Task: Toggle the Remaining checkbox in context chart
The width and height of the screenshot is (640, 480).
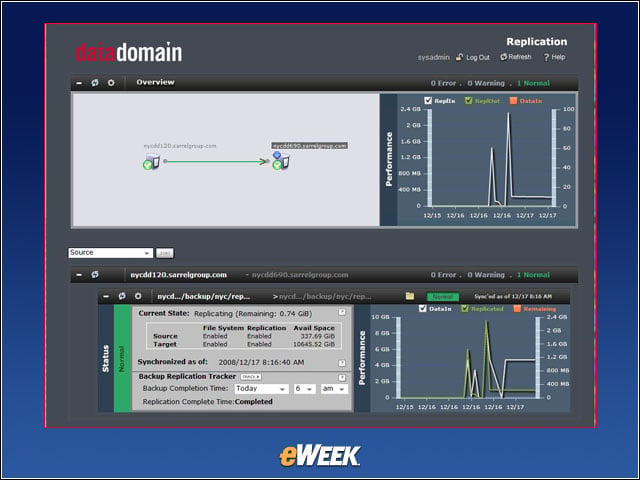Action: click(517, 309)
